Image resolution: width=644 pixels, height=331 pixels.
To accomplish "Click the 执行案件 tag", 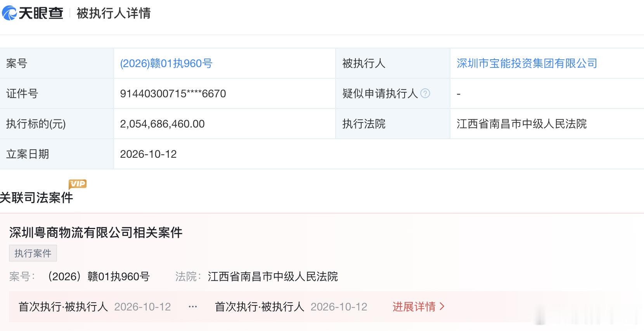I will [x=33, y=253].
